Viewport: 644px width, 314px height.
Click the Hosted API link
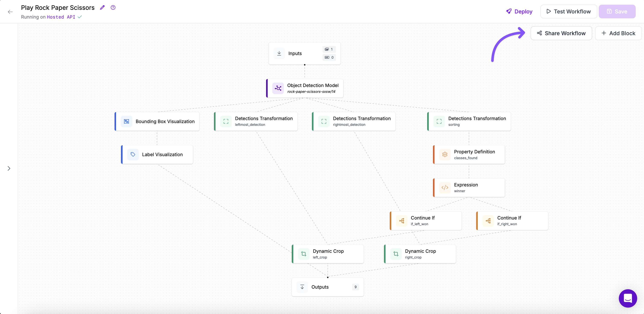(61, 17)
